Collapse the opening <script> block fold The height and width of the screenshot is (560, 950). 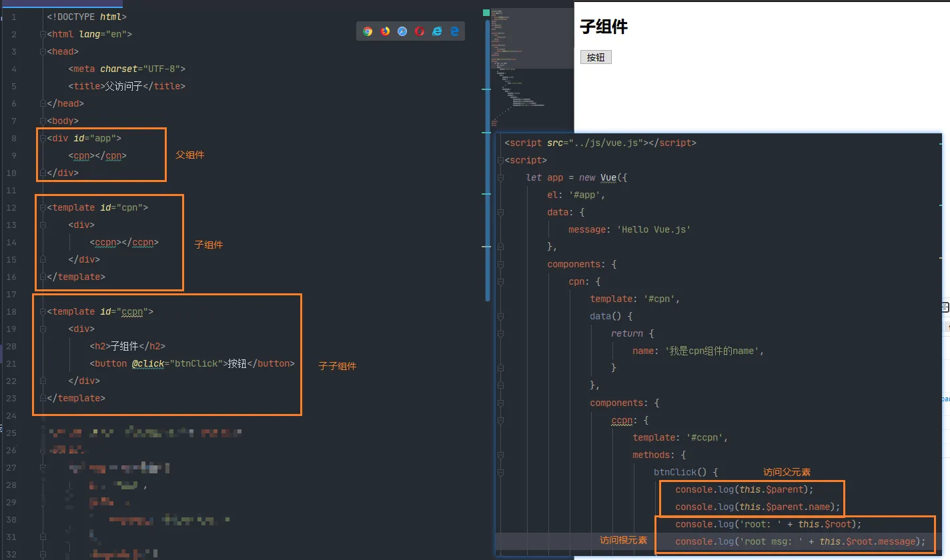pyautogui.click(x=500, y=160)
